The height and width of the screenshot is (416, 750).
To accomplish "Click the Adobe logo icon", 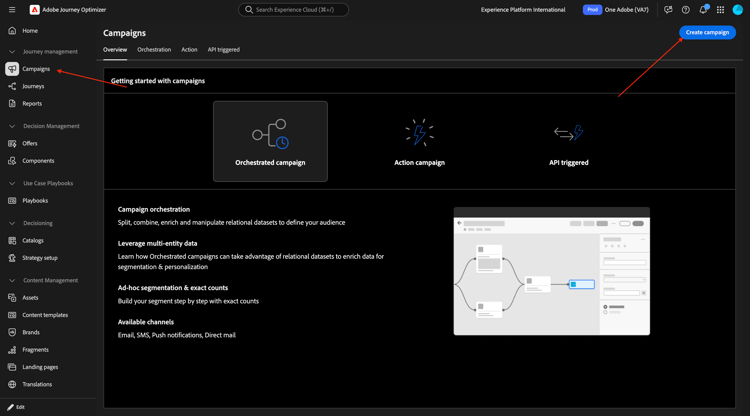I will point(34,10).
